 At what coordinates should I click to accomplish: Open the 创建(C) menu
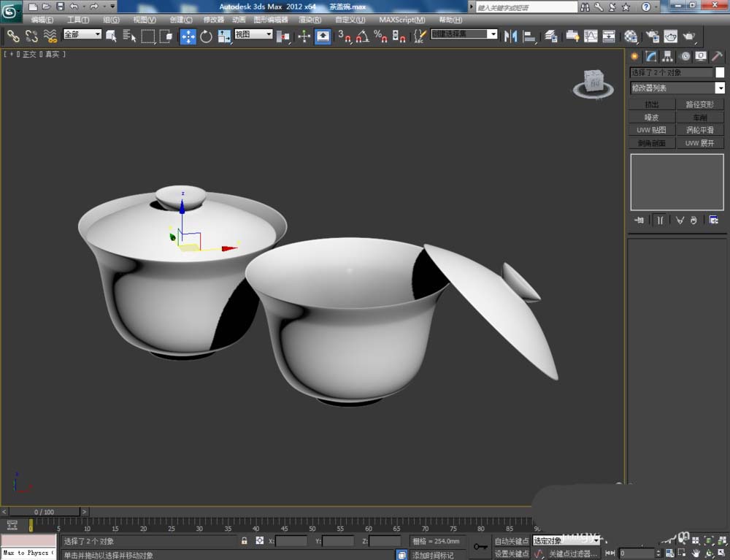pyautogui.click(x=180, y=20)
